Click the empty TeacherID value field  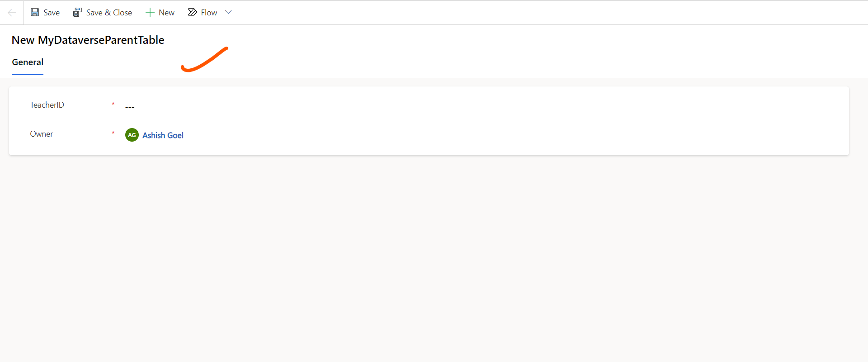coord(130,106)
